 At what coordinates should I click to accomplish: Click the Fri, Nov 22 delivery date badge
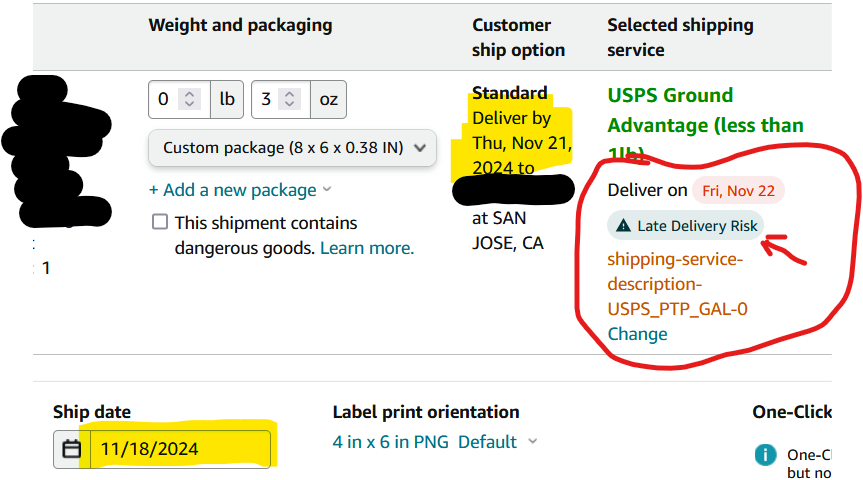click(738, 191)
